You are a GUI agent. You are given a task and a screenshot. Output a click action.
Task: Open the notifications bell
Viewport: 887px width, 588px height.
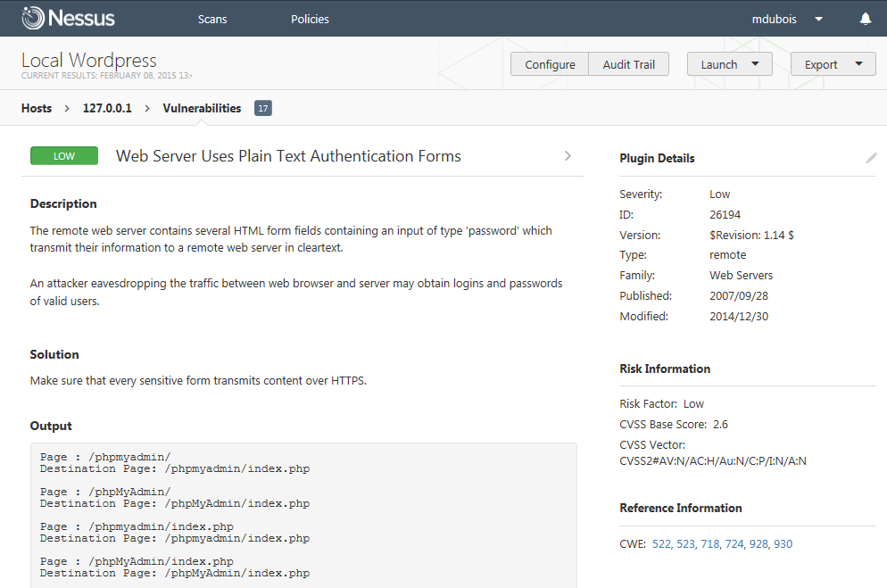(x=866, y=19)
